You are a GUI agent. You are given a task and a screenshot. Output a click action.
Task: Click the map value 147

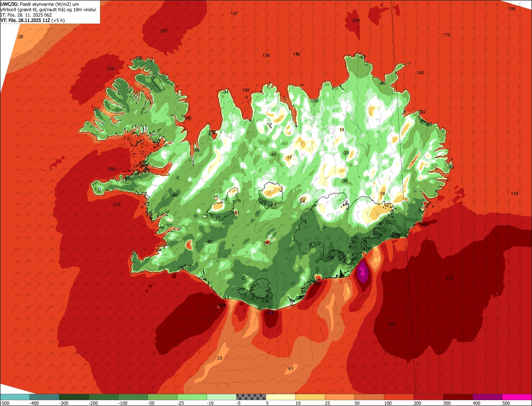click(x=234, y=14)
